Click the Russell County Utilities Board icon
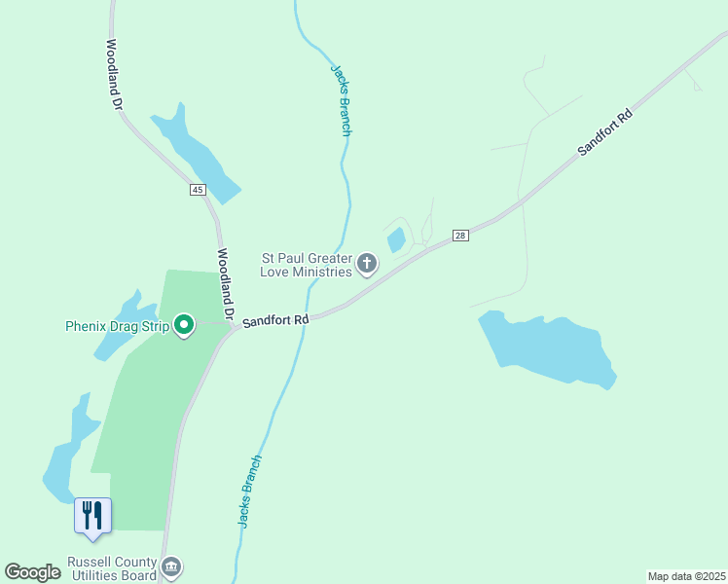Viewport: 728px width, 584px height. click(172, 567)
